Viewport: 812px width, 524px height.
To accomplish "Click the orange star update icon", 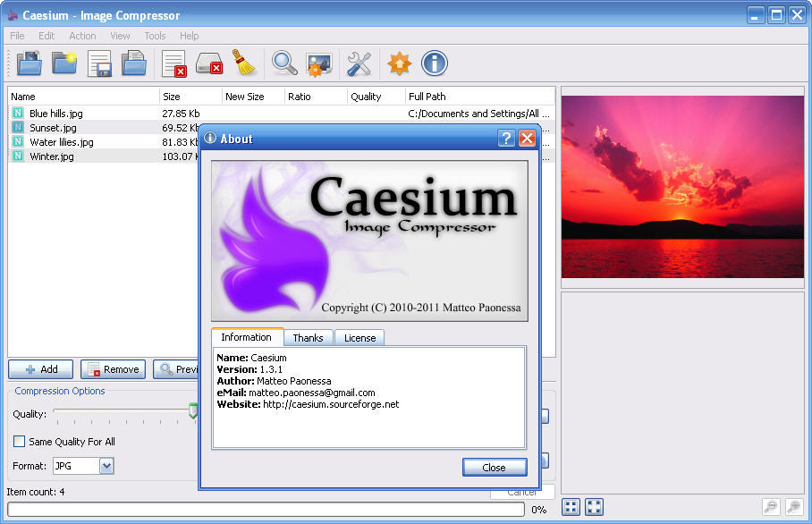I will point(398,63).
